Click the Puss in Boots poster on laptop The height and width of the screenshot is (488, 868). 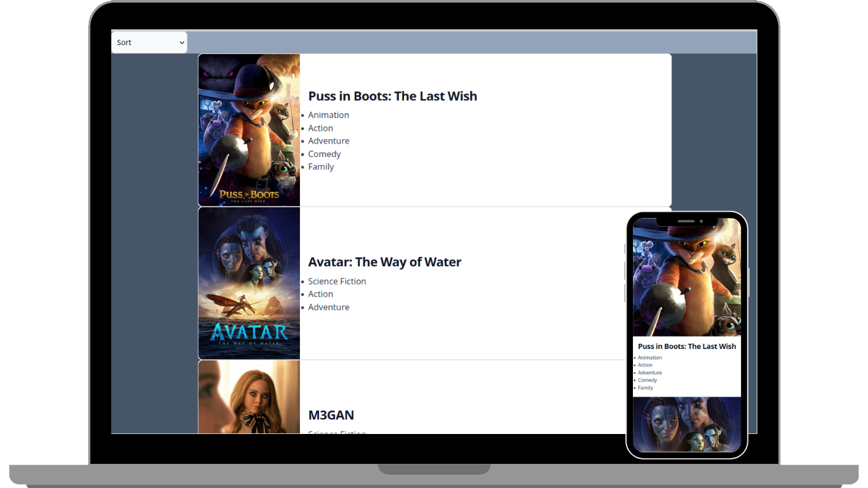tap(249, 130)
